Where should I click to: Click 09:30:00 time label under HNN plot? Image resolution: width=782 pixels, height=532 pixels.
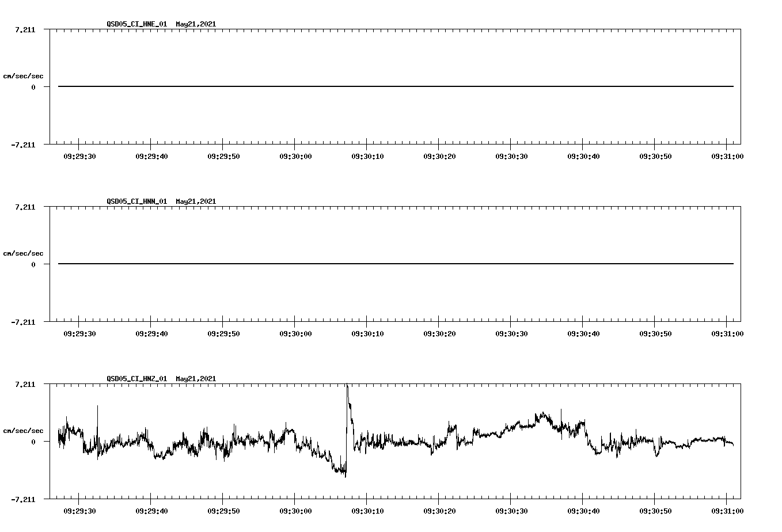pos(295,333)
